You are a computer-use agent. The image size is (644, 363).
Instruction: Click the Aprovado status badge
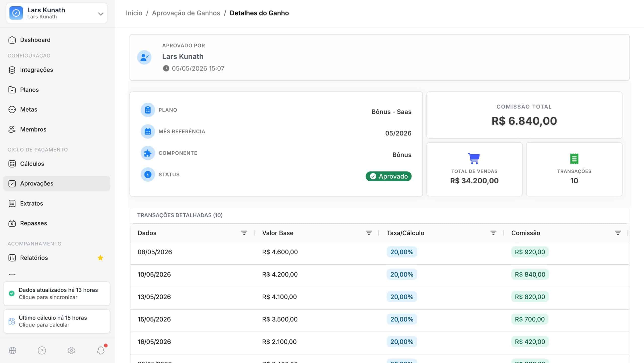pyautogui.click(x=388, y=176)
